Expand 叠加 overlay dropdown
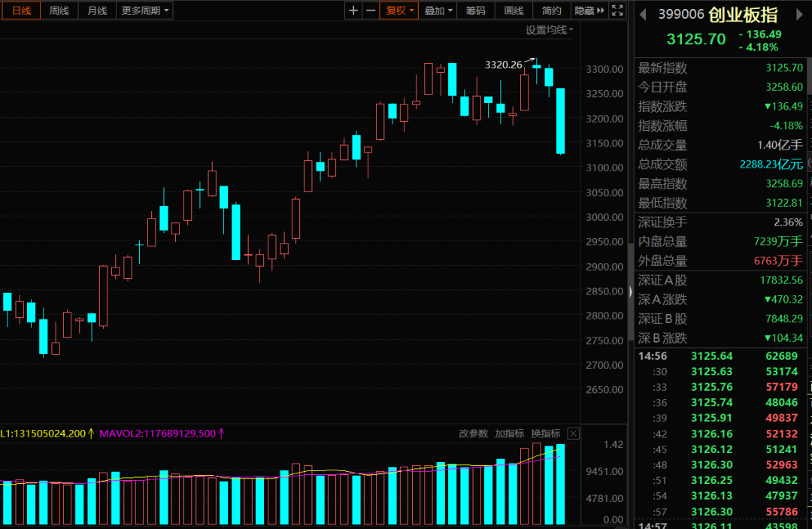This screenshot has width=812, height=529. (x=438, y=11)
